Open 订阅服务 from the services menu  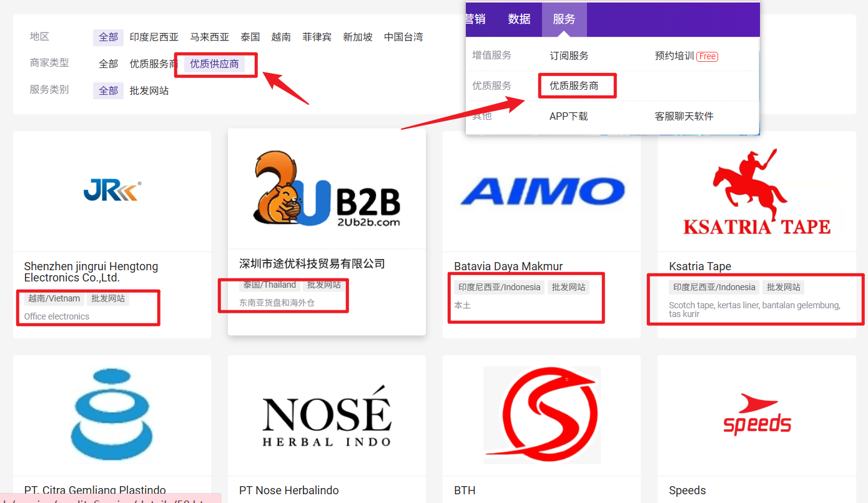tap(569, 56)
